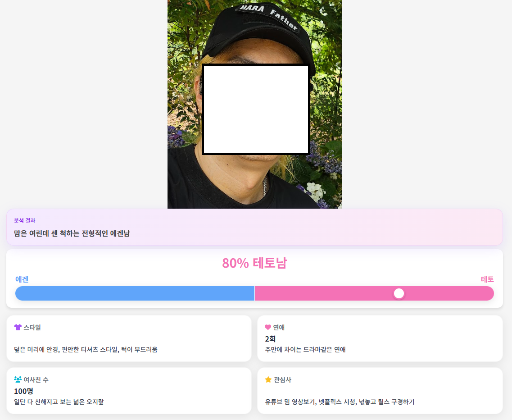
Task: Click the 일단 다 친해지고 보는 넓은 오지랖 text
Action: pyautogui.click(x=59, y=402)
